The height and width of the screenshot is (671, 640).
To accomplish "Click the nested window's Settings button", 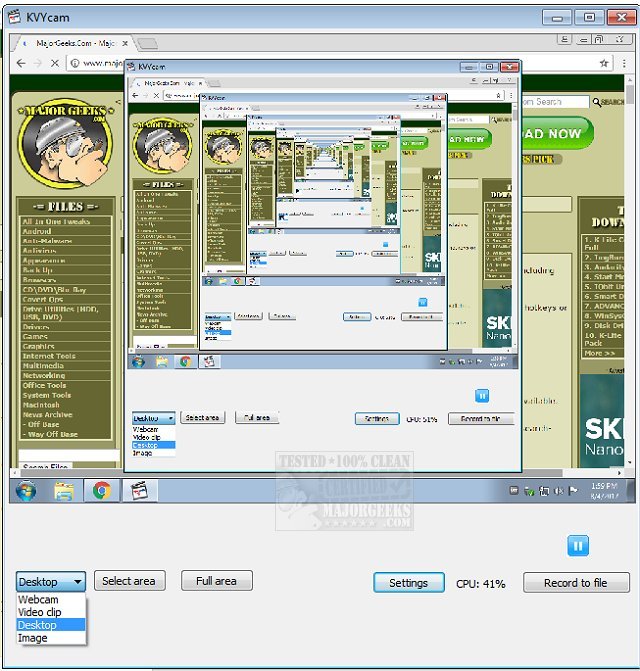I will click(377, 418).
